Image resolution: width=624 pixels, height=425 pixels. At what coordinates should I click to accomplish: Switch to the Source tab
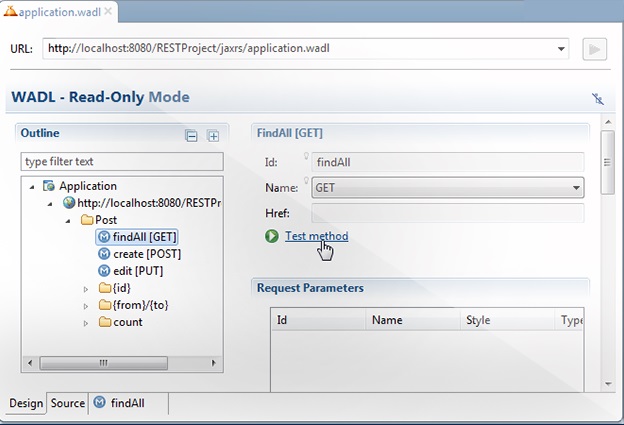68,403
